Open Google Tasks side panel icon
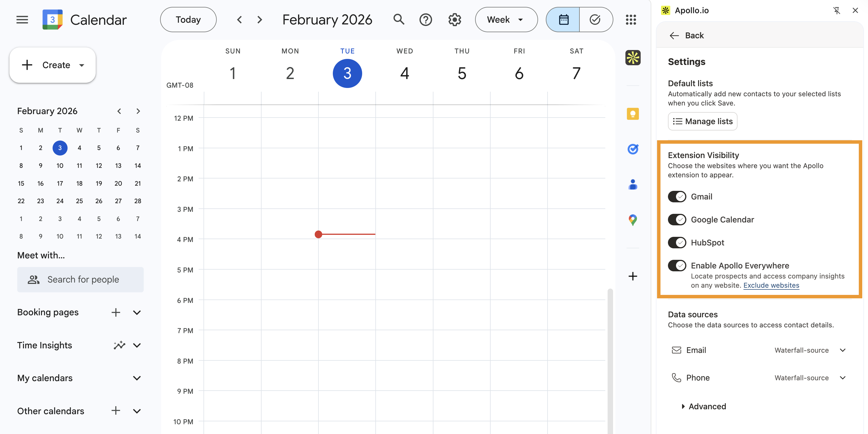Image resolution: width=868 pixels, height=434 pixels. [x=633, y=149]
